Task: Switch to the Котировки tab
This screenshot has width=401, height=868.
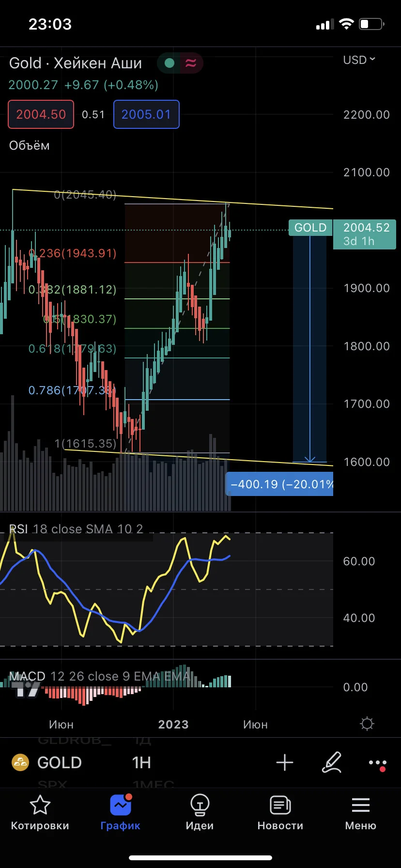Action: pyautogui.click(x=40, y=813)
